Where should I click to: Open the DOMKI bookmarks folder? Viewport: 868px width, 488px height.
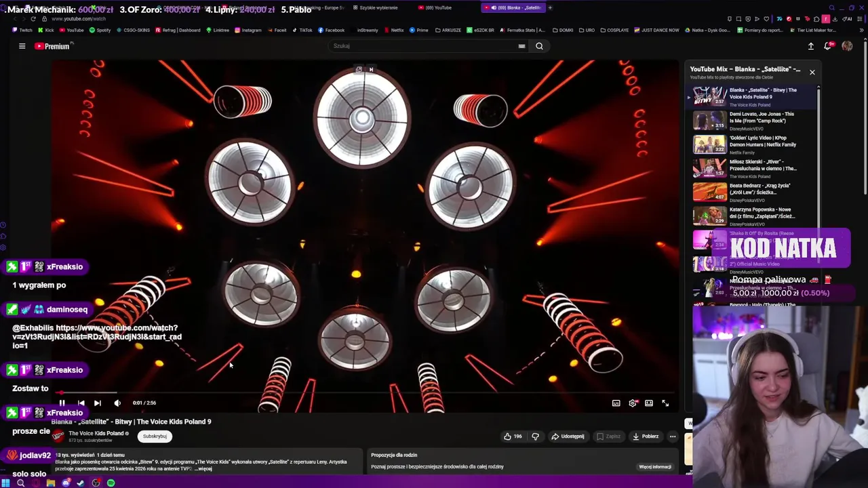coord(563,30)
